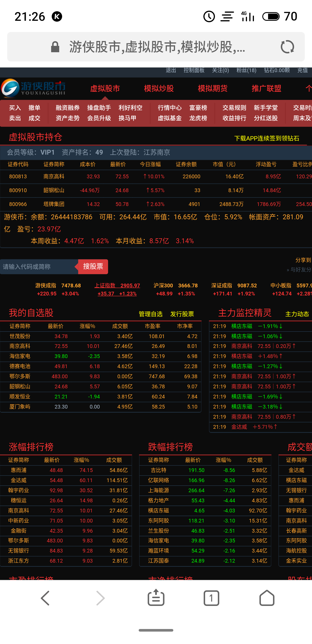The width and height of the screenshot is (312, 644).
Task: Select 买入 menu item
Action: click(x=15, y=108)
